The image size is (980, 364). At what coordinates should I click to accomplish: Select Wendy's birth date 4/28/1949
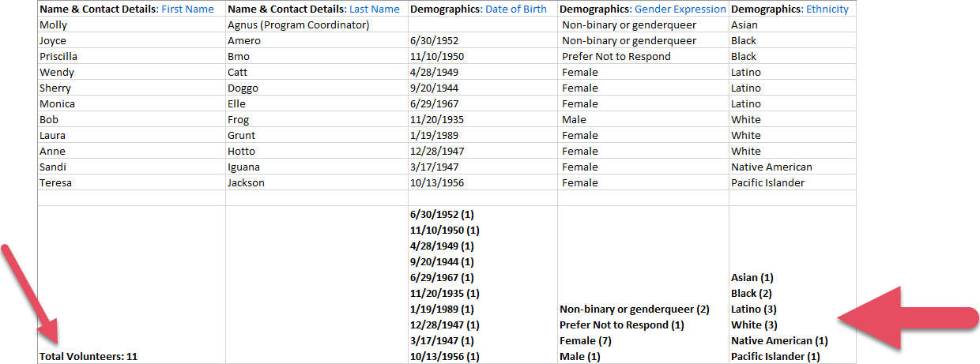click(483, 72)
